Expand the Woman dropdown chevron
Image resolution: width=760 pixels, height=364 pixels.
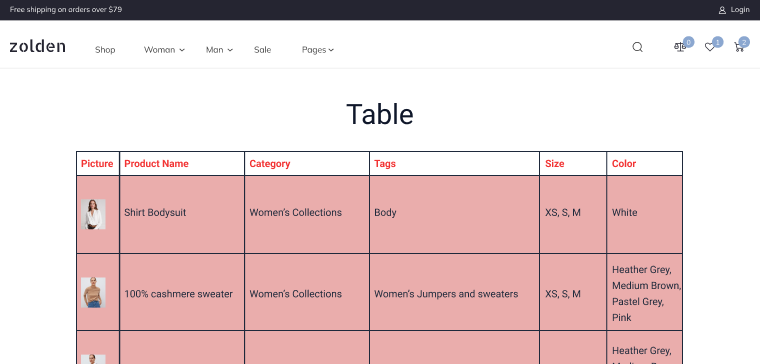tap(182, 50)
